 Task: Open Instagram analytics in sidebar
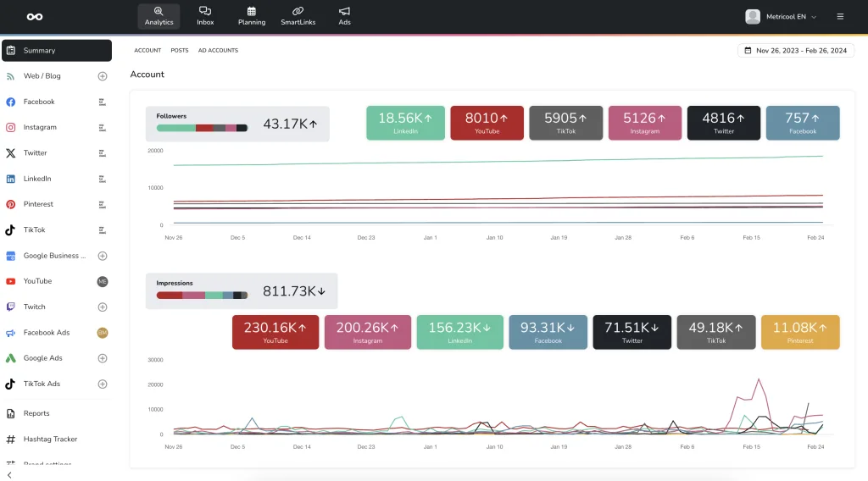tap(40, 127)
